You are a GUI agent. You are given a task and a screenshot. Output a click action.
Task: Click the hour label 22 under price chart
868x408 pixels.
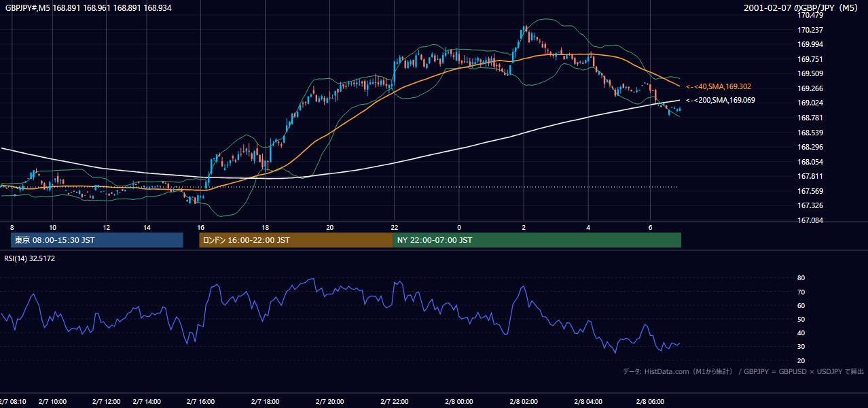(x=394, y=227)
